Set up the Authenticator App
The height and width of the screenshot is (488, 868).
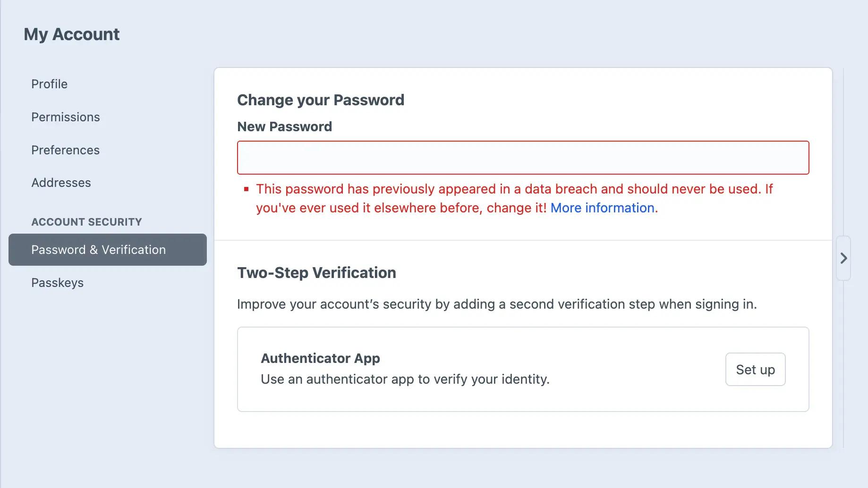(755, 369)
